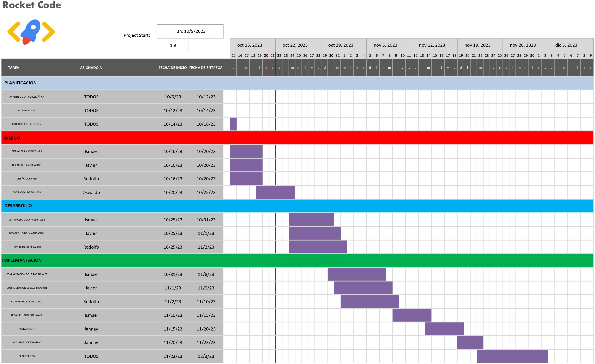Image resolution: width=595 pixels, height=364 pixels.
Task: Click the DISEÑO DE LA PAGINA WEB task
Action: (x=27, y=151)
